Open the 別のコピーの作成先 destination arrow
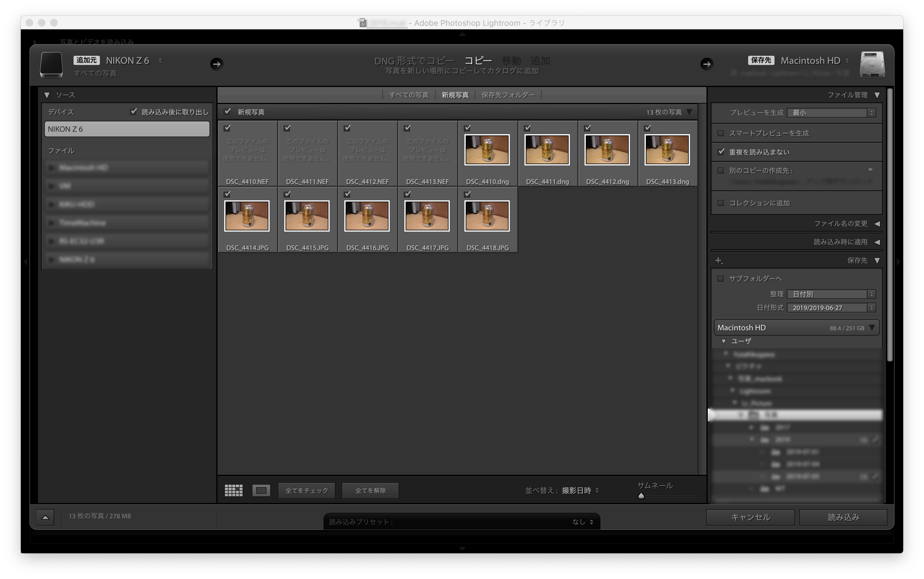This screenshot has width=924, height=579. tap(870, 170)
